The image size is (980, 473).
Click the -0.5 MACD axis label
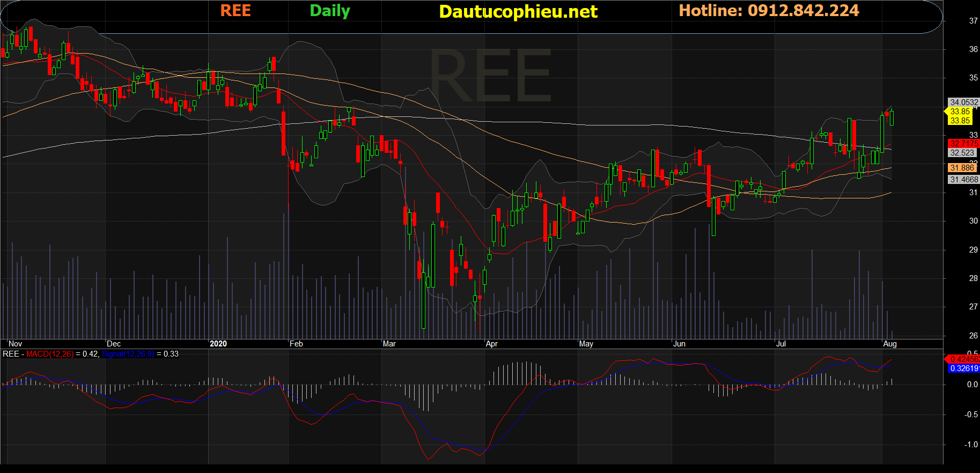click(x=971, y=415)
